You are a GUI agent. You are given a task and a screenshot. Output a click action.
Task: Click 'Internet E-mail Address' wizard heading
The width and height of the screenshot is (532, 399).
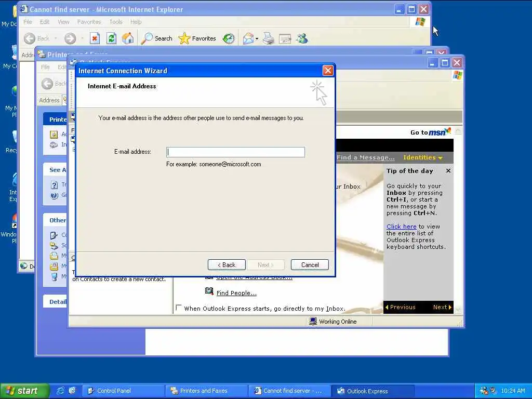click(122, 86)
